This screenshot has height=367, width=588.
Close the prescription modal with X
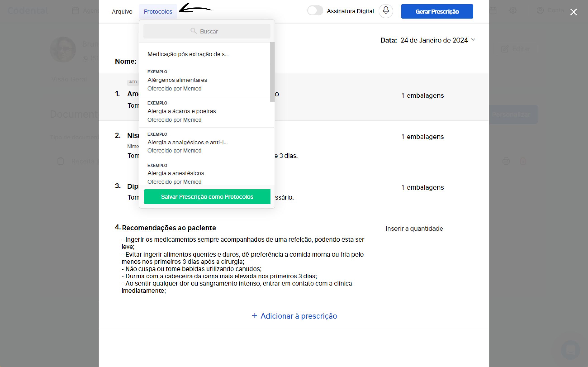[x=574, y=12]
